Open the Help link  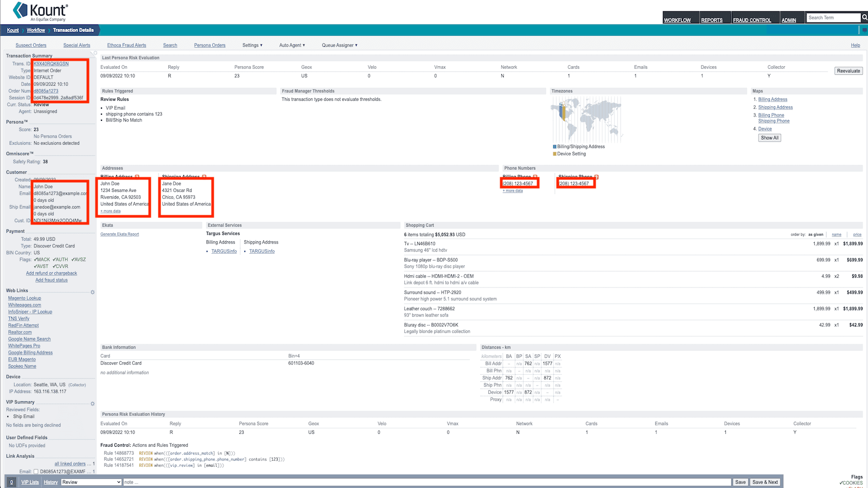[856, 45]
